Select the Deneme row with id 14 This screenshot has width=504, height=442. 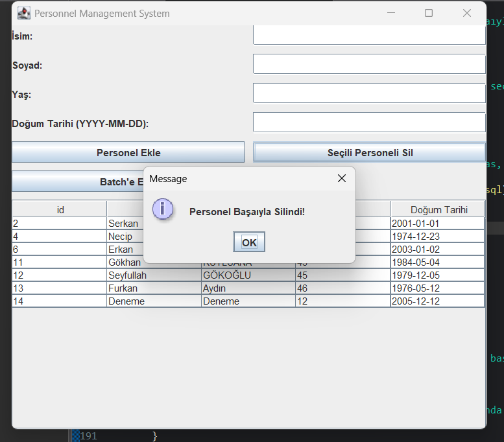click(154, 301)
